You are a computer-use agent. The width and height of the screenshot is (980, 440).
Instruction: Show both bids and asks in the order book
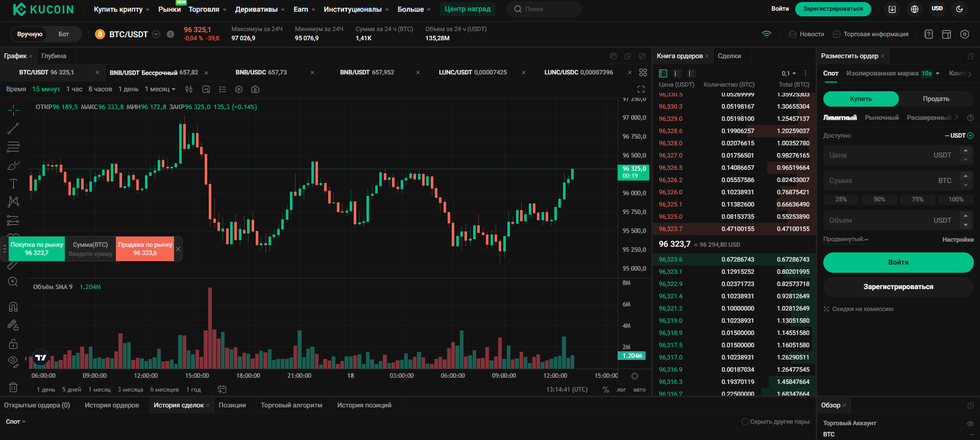(663, 73)
